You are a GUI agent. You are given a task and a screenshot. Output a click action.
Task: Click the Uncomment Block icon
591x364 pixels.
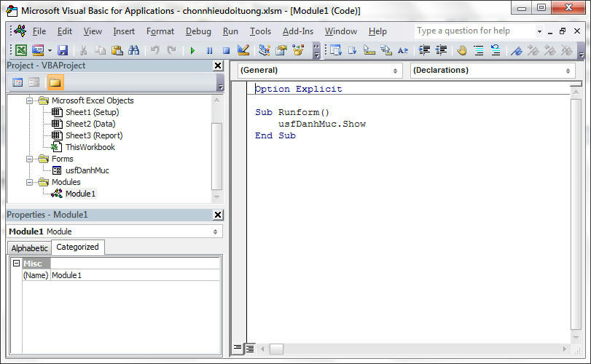[496, 50]
